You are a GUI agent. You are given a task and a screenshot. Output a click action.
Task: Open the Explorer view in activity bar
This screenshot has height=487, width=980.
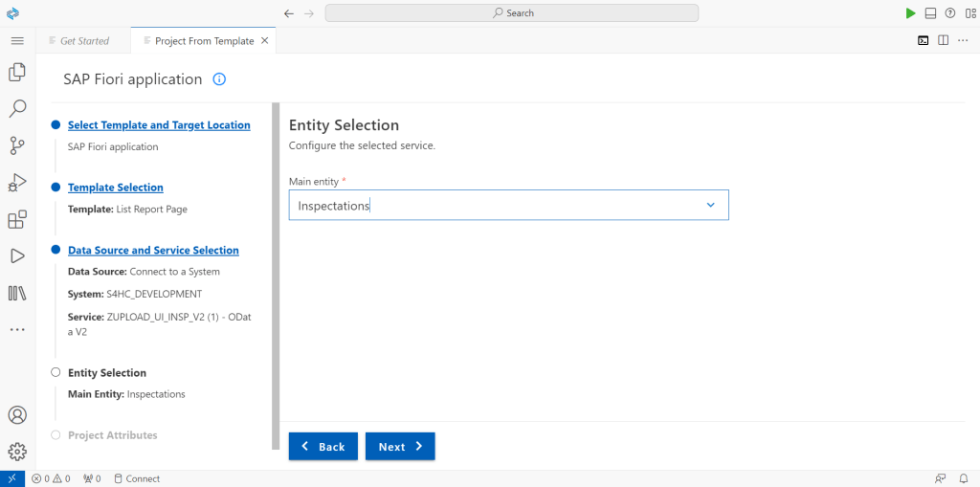click(x=16, y=72)
